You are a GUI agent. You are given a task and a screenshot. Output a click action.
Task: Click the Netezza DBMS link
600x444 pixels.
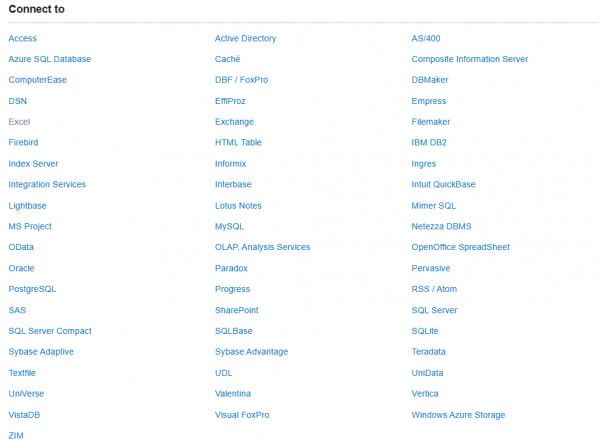(441, 226)
